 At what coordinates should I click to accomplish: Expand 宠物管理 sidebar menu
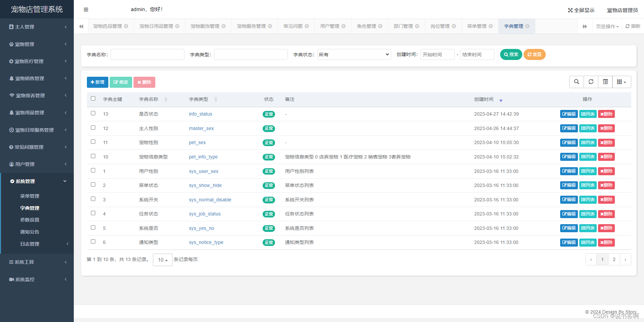click(37, 44)
